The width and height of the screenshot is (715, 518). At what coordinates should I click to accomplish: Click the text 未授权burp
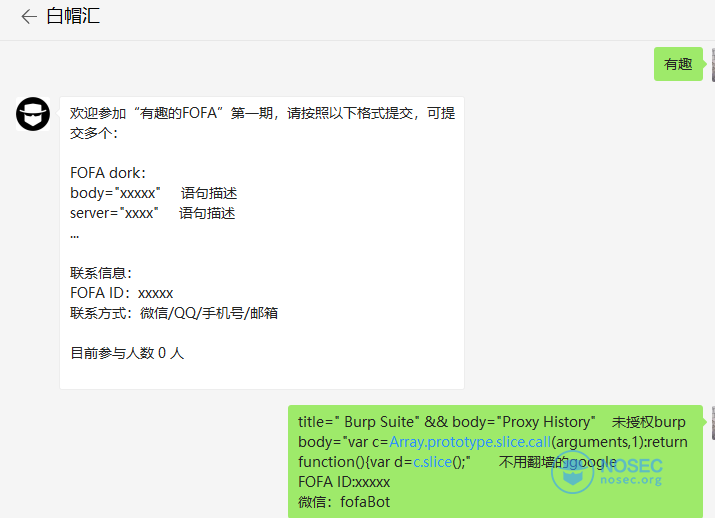click(x=648, y=422)
